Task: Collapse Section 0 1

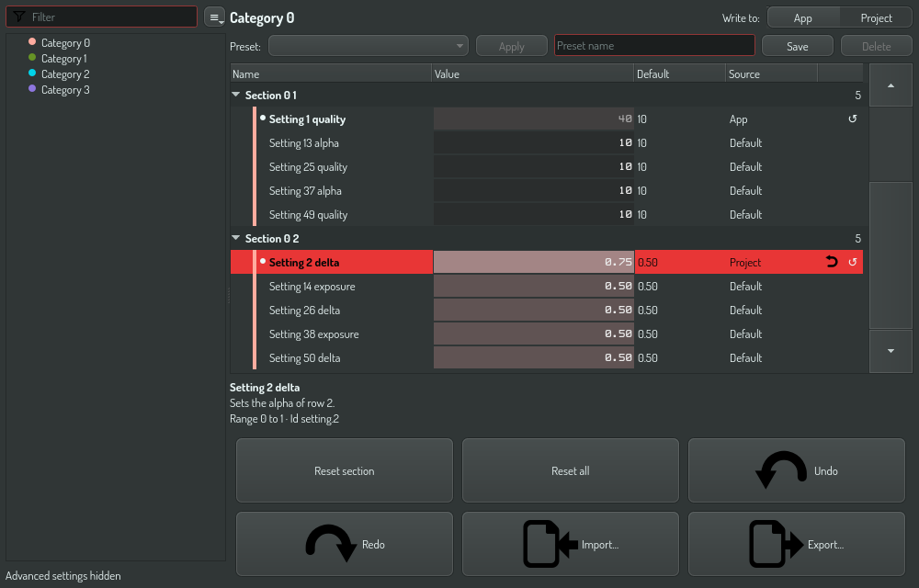Action: point(235,95)
